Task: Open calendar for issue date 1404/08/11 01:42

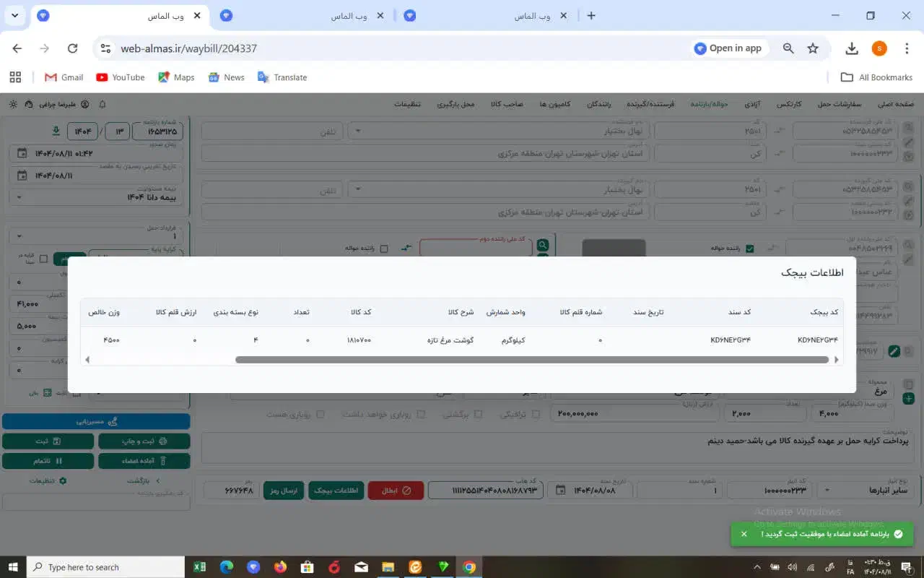Action: tap(22, 153)
